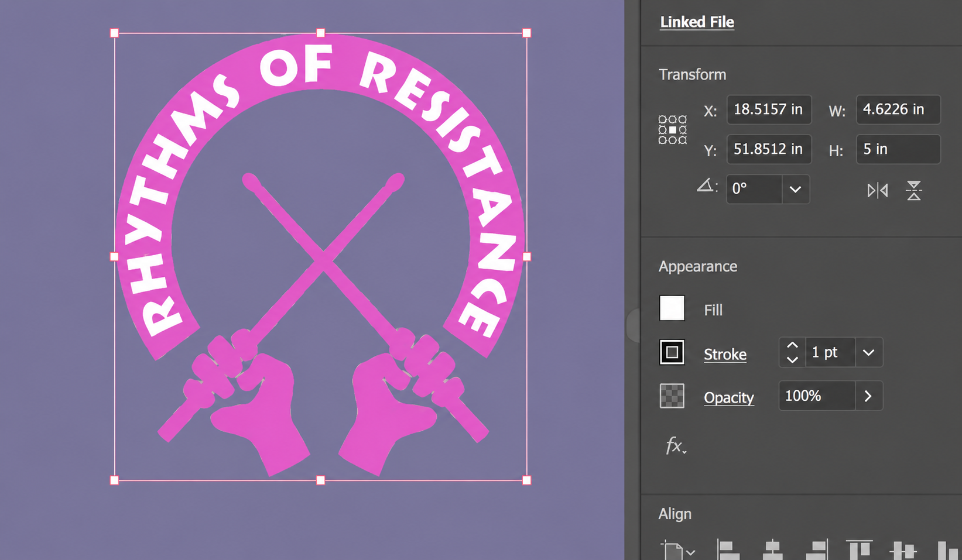Screen dimensions: 962x560
Task: Flip the artwork vertically
Action: (913, 190)
